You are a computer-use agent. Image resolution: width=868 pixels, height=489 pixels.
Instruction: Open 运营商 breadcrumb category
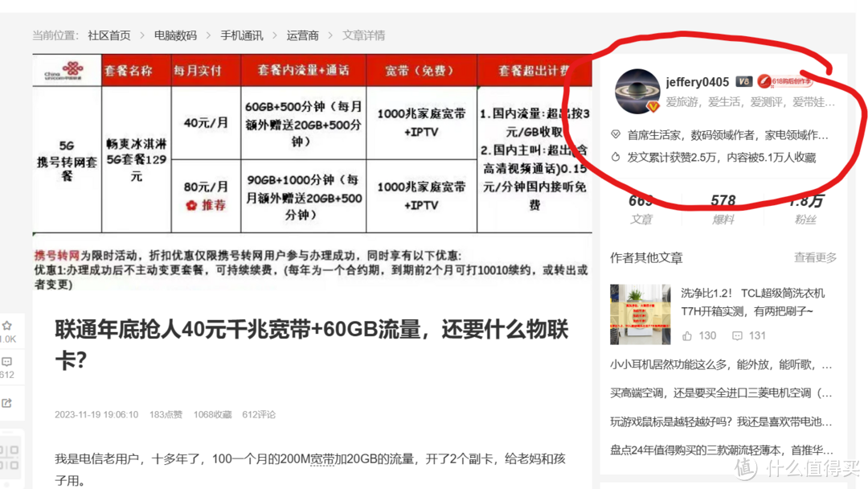point(302,35)
